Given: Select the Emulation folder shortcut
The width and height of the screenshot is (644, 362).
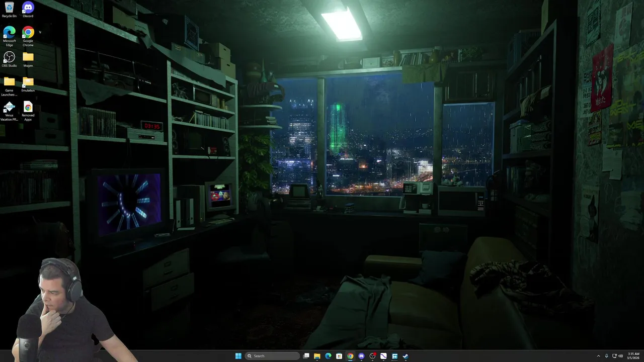Looking at the screenshot, I should 28,84.
